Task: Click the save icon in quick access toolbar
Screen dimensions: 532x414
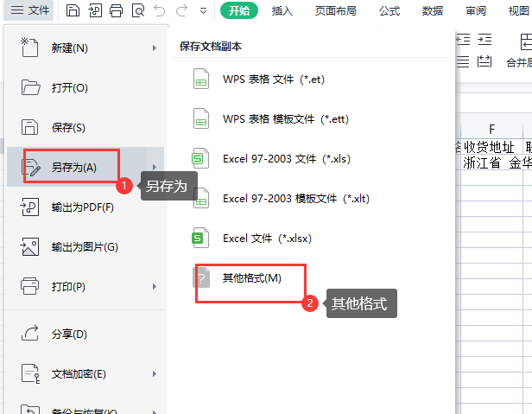Action: click(x=73, y=10)
